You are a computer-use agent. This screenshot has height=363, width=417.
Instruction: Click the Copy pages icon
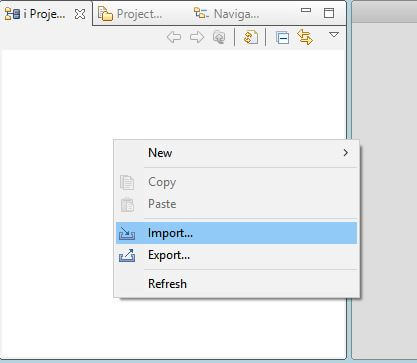(x=127, y=183)
